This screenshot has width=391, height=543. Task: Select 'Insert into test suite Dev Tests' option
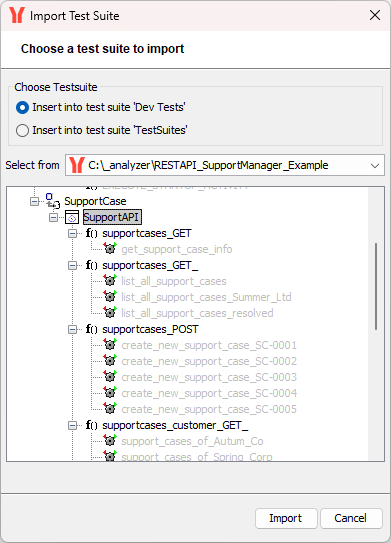[x=101, y=107]
